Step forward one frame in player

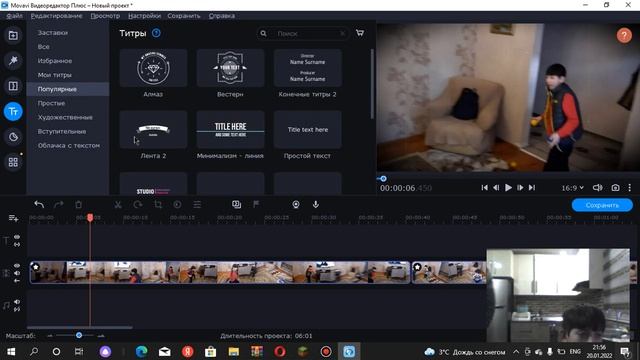pyautogui.click(x=520, y=188)
